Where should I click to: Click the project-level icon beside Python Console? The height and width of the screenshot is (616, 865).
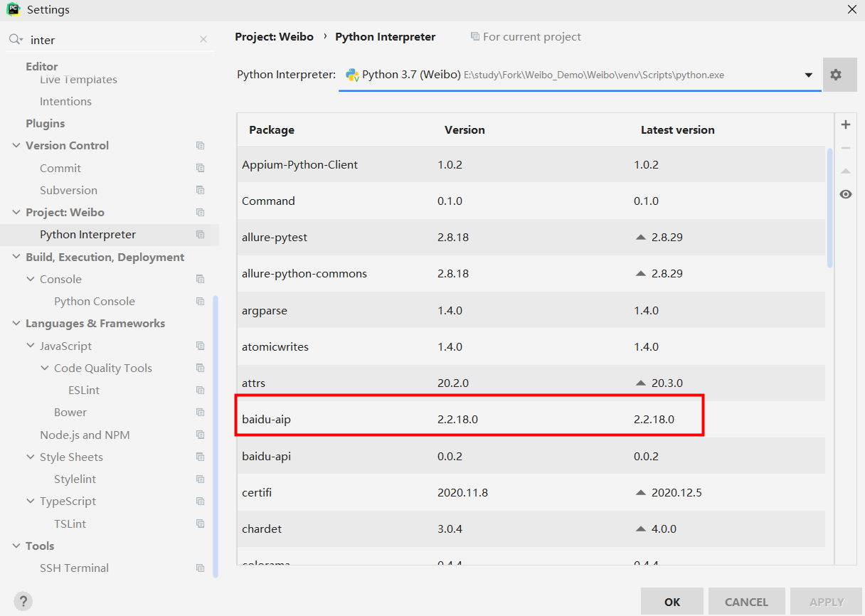[201, 302]
